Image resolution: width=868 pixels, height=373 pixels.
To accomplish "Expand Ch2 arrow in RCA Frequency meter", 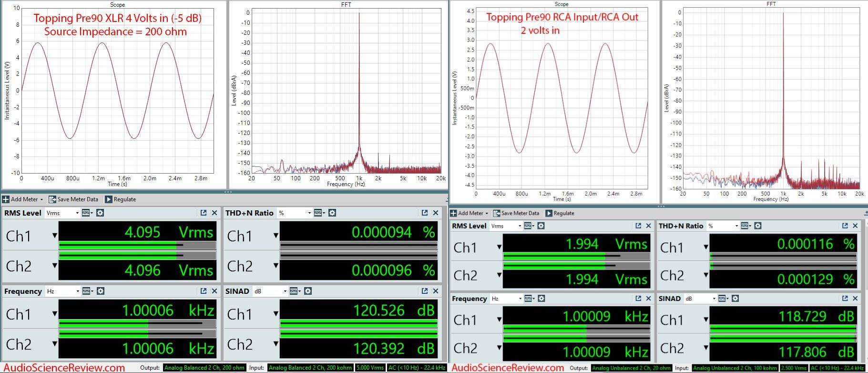I will [x=499, y=347].
